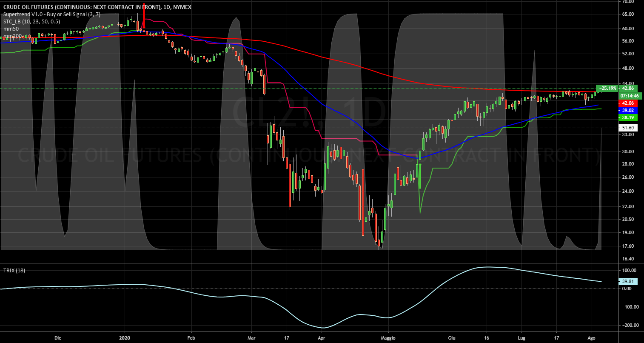Image resolution: width=644 pixels, height=343 pixels.
Task: Click the green 42.86 current price label
Action: [628, 89]
